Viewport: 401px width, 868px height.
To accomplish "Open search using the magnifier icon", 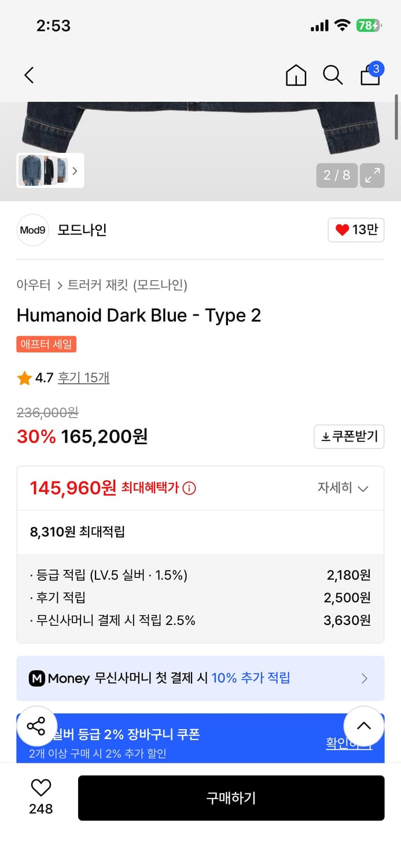I will [333, 75].
